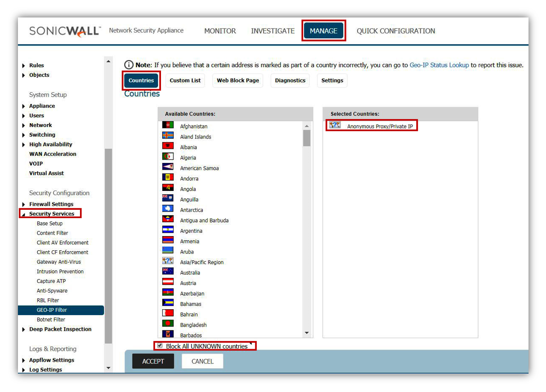Open the Geo-IP Status Lookup link
The image size is (546, 392).
439,65
